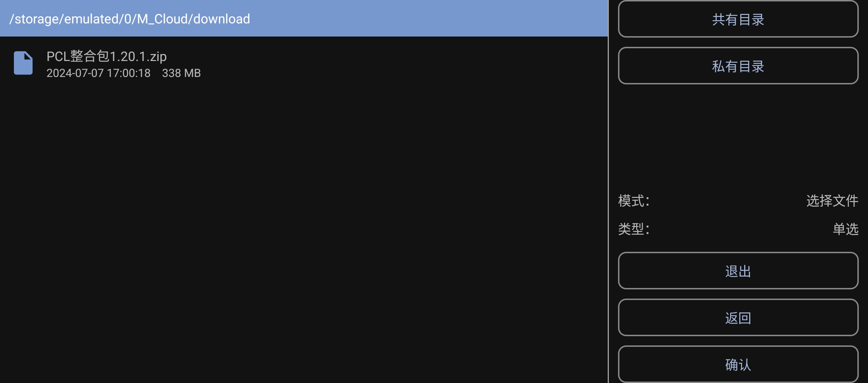868x383 pixels.
Task: Click empty area of the file list
Action: pos(304,231)
